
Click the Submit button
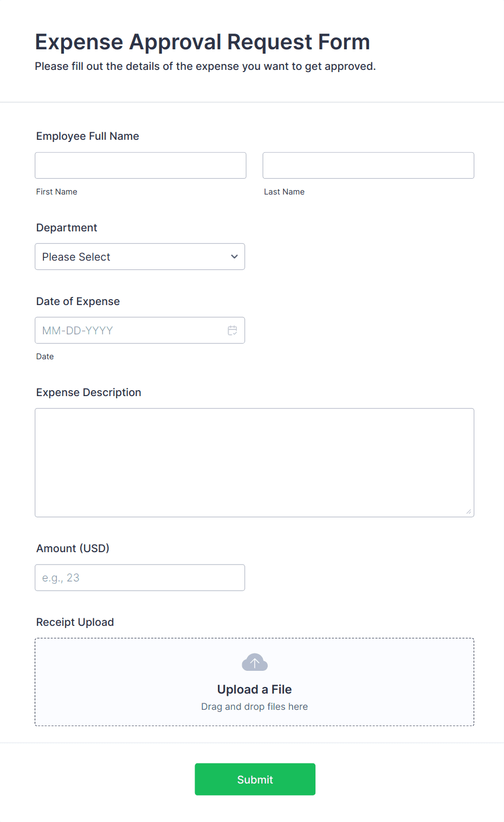pyautogui.click(x=255, y=779)
